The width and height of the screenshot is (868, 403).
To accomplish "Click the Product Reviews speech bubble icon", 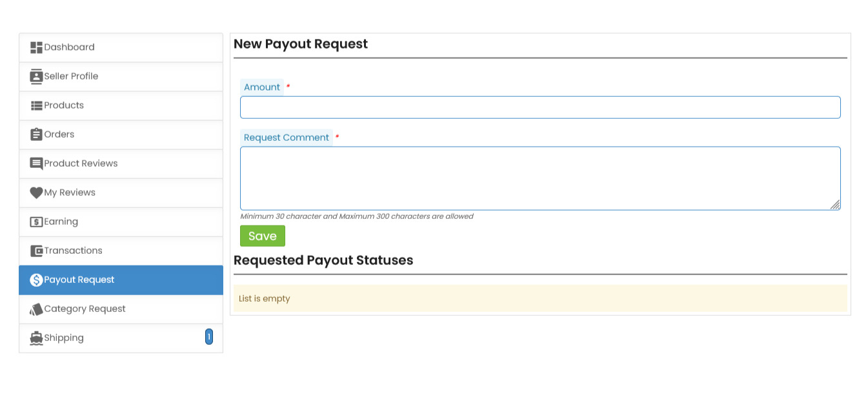I will click(36, 163).
